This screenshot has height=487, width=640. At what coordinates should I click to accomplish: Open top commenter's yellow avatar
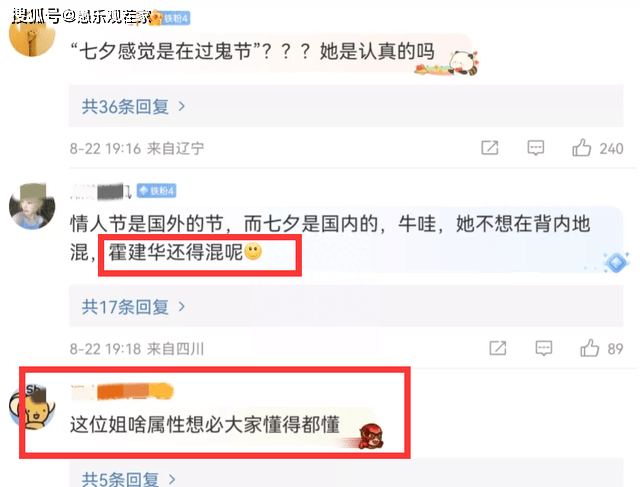click(x=32, y=35)
